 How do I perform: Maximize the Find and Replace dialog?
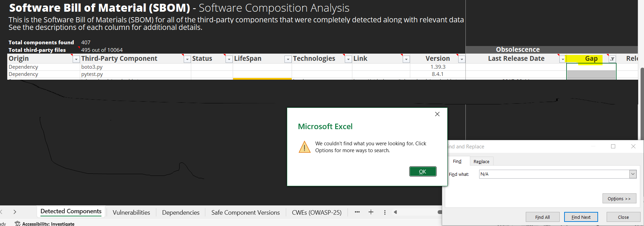tap(613, 146)
